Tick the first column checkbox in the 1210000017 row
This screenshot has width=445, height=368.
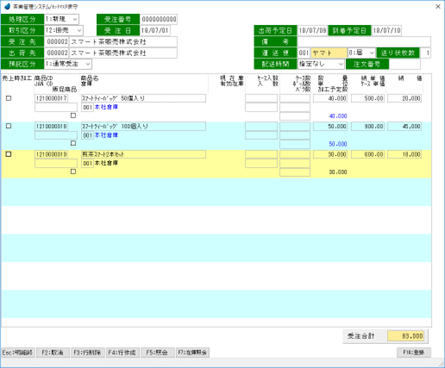9,98
